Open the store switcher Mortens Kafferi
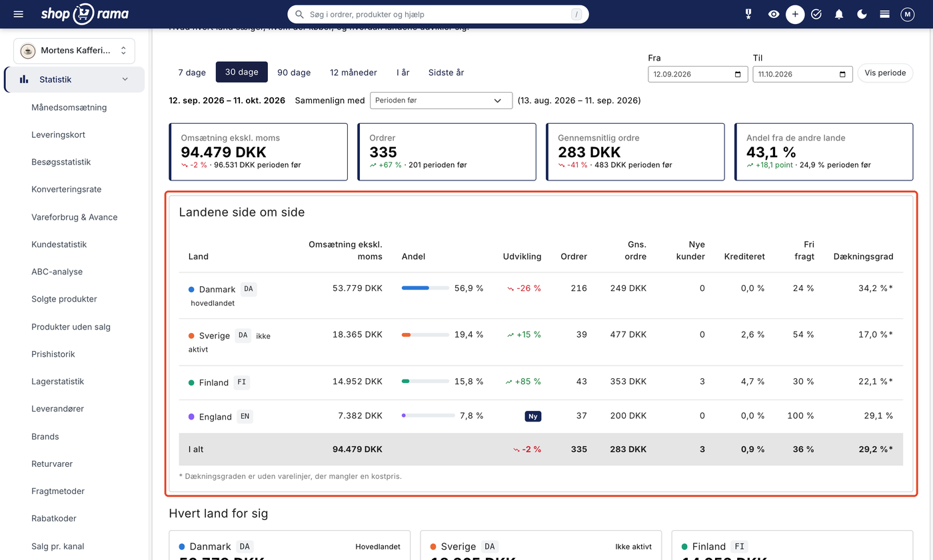Image resolution: width=933 pixels, height=560 pixels. point(74,51)
